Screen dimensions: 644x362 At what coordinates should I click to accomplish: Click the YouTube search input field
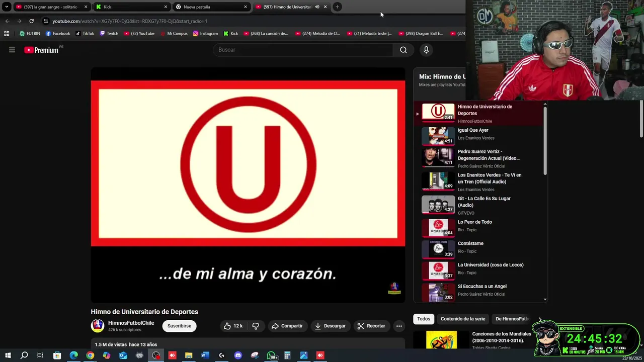(303, 50)
